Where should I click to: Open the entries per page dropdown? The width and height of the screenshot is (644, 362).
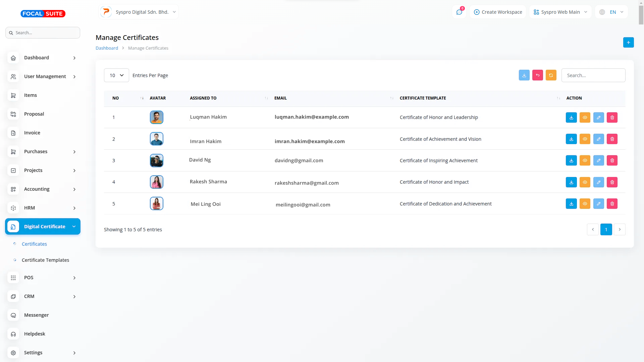(116, 75)
